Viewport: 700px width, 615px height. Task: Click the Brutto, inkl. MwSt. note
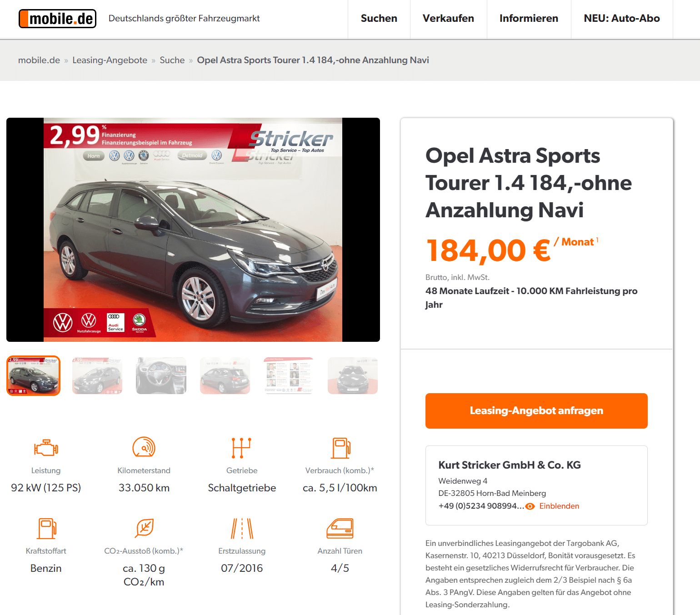pos(457,277)
